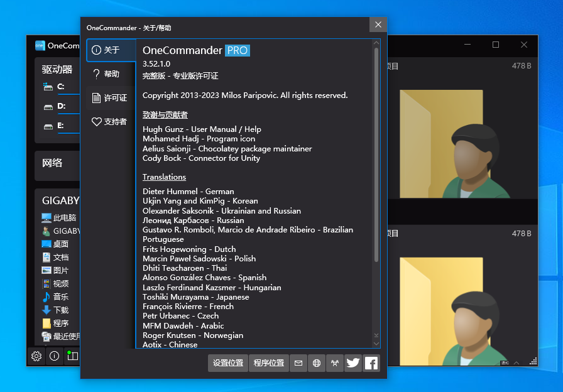This screenshot has height=392, width=563.
Task: Open drive C: in the sidebar
Action: click(61, 87)
